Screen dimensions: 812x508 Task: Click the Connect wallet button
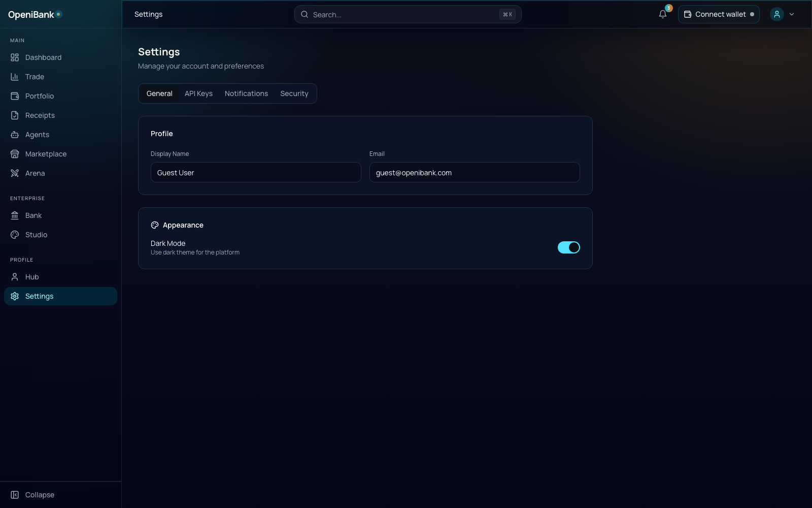click(719, 14)
